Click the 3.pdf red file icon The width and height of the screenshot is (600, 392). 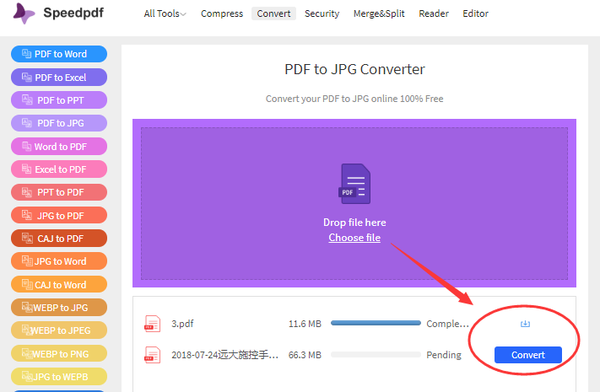pyautogui.click(x=152, y=323)
